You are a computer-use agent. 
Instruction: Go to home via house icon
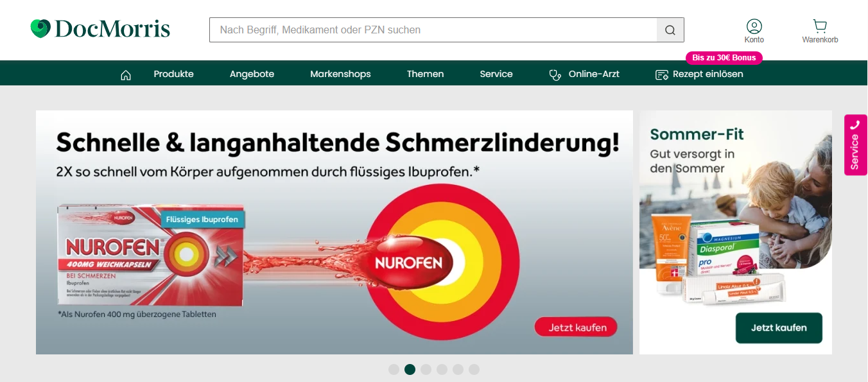coord(126,74)
